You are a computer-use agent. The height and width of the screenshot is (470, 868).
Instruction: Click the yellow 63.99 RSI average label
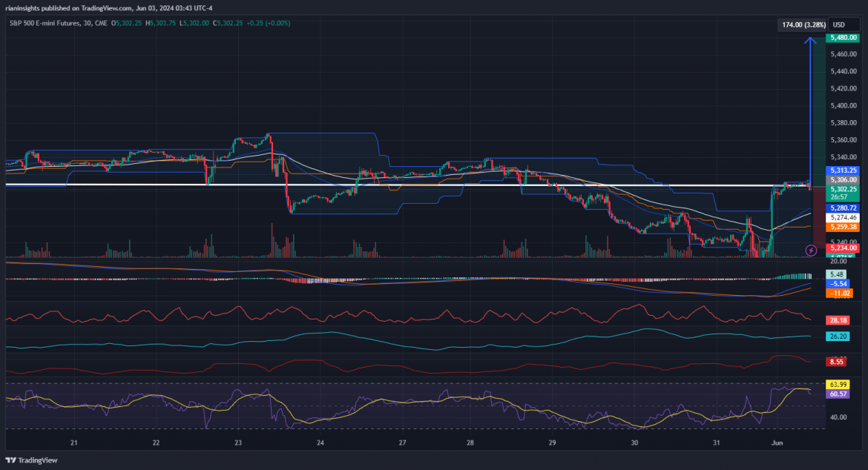point(839,385)
